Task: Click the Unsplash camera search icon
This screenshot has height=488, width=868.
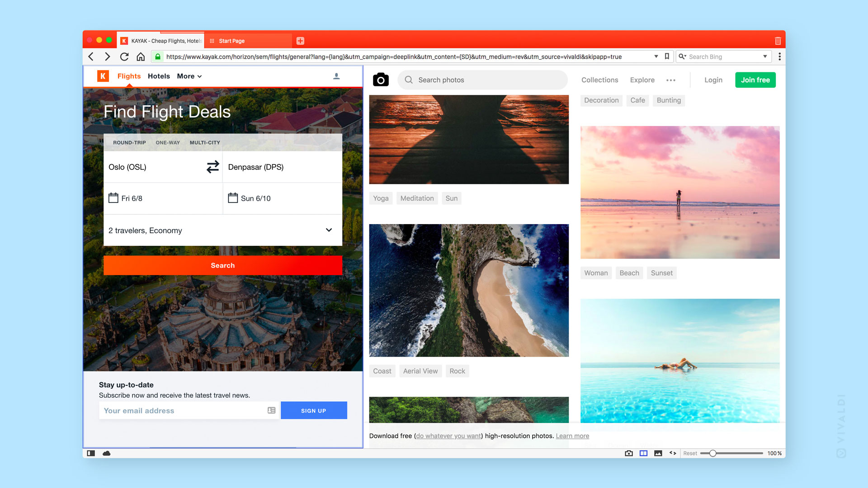Action: 380,79
